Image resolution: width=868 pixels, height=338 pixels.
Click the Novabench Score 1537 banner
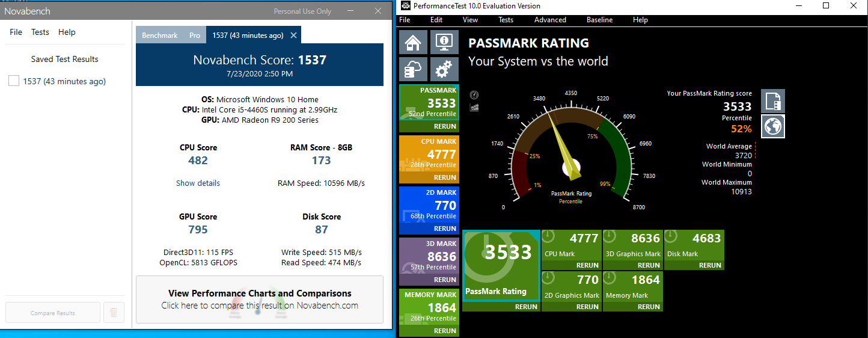coord(260,64)
